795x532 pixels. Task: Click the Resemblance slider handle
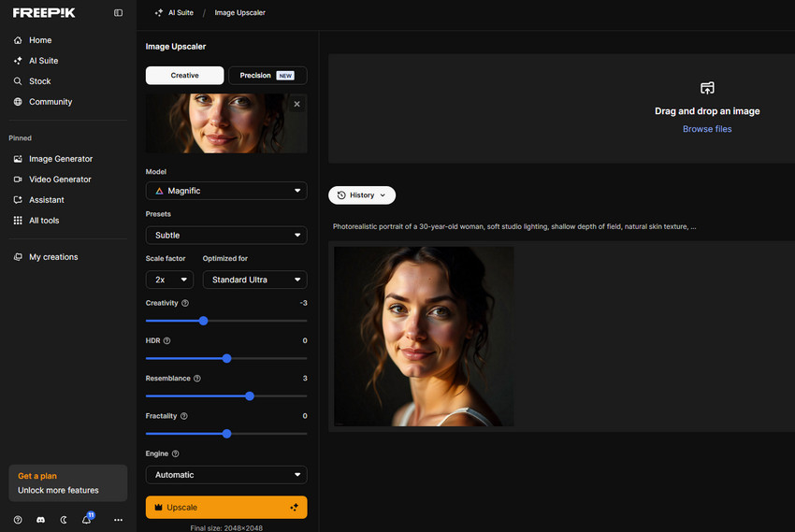click(x=250, y=395)
